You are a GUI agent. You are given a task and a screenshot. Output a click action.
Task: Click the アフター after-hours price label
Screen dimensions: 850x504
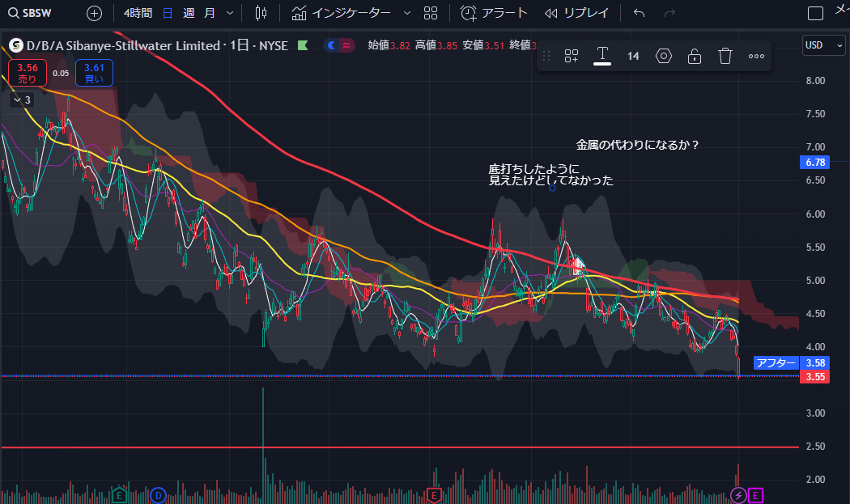776,363
